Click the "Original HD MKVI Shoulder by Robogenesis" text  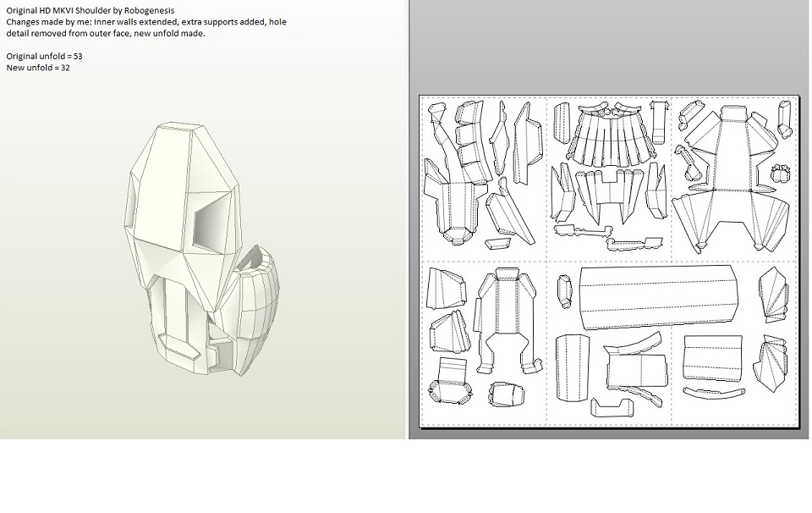pyautogui.click(x=91, y=10)
